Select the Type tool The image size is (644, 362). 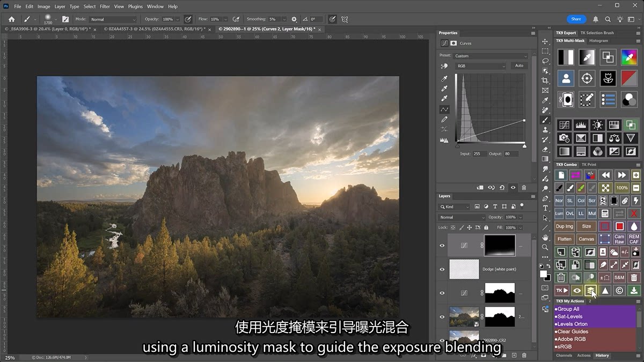(545, 208)
